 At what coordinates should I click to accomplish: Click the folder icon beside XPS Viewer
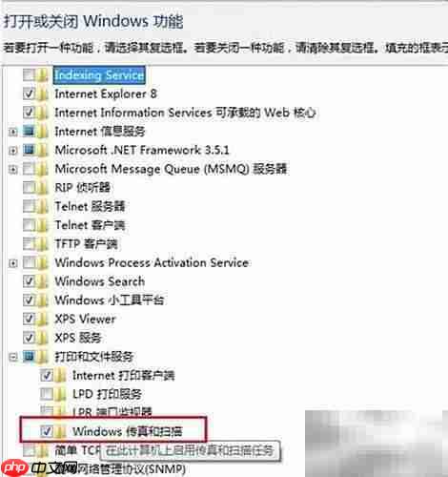click(x=42, y=319)
